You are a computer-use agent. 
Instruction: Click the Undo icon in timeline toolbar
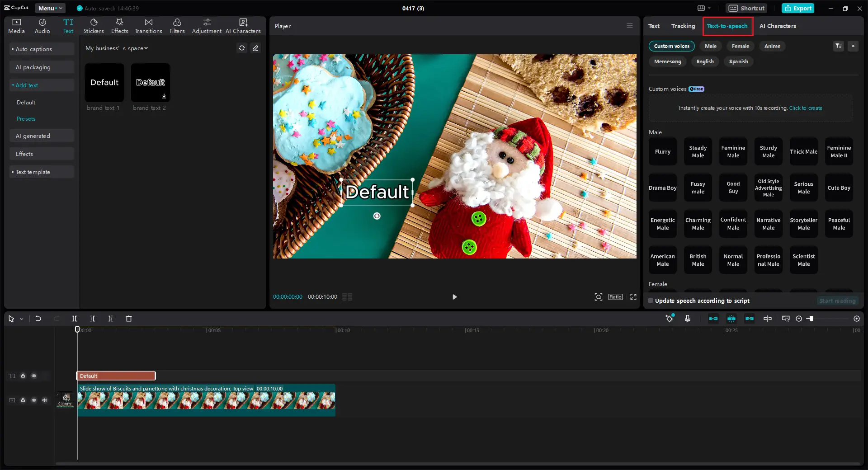click(38, 319)
